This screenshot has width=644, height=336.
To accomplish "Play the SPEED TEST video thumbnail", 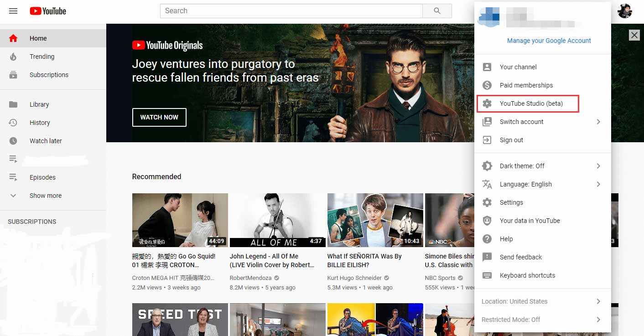I will point(180,320).
